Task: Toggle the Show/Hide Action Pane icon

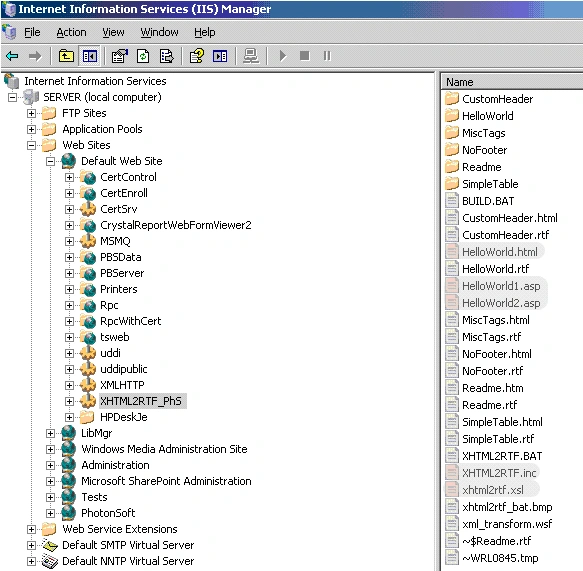Action: pyautogui.click(x=220, y=56)
